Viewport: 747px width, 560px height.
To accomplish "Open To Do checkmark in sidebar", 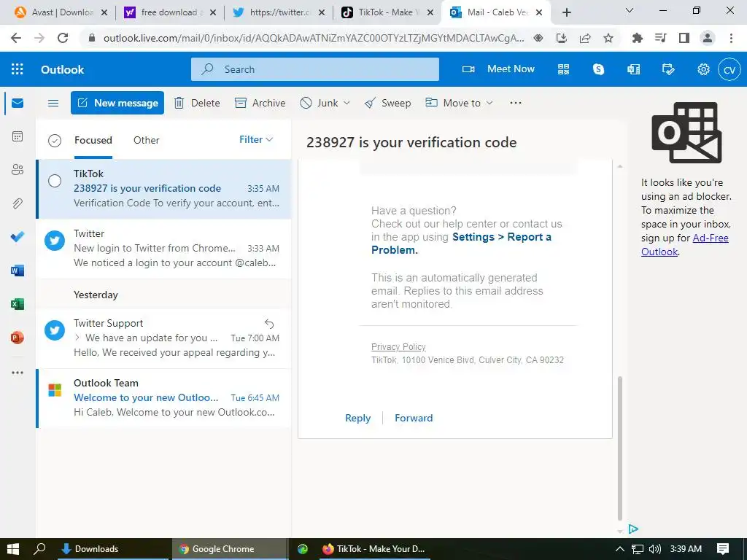I will (x=18, y=237).
